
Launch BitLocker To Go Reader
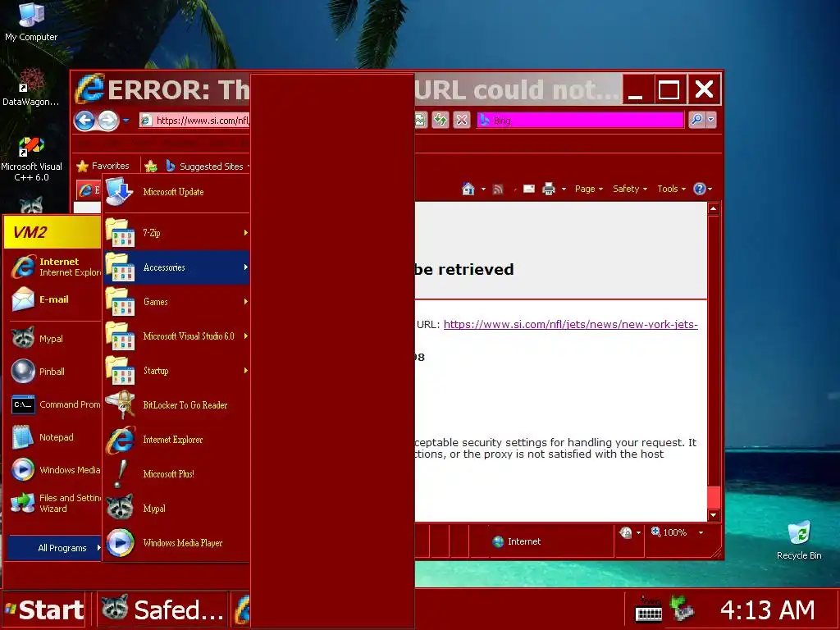[x=177, y=405]
